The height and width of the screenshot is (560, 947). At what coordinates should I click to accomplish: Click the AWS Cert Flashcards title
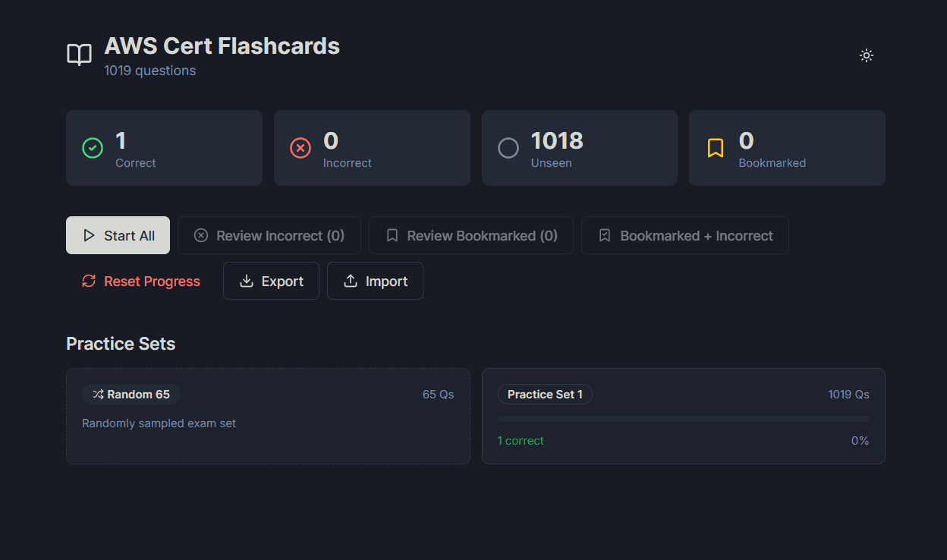pyautogui.click(x=222, y=46)
